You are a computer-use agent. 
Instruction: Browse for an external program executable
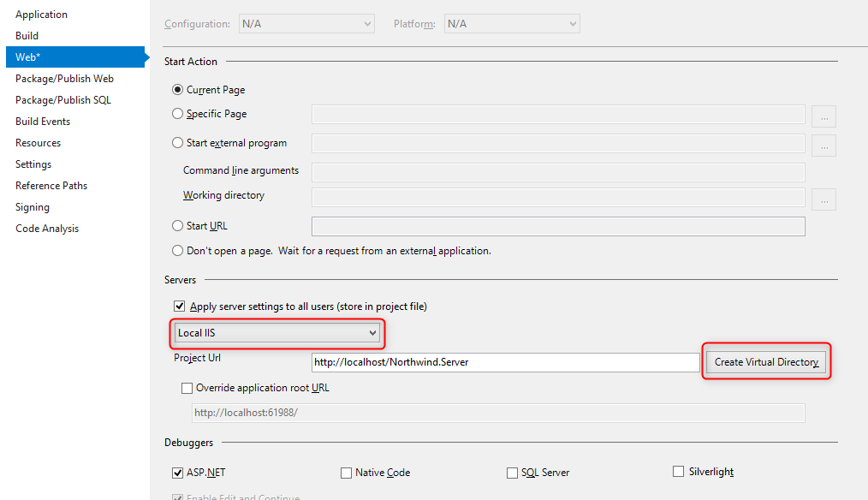823,145
